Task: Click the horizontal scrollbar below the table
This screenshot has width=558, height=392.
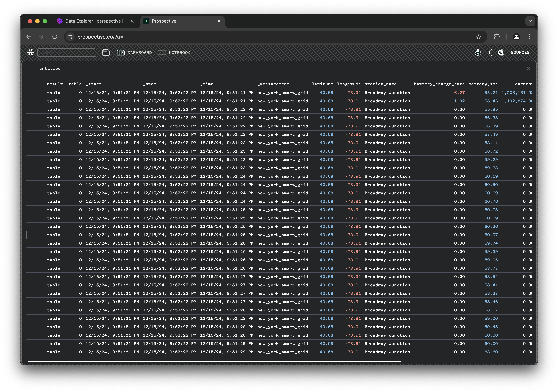Action: coord(215,361)
